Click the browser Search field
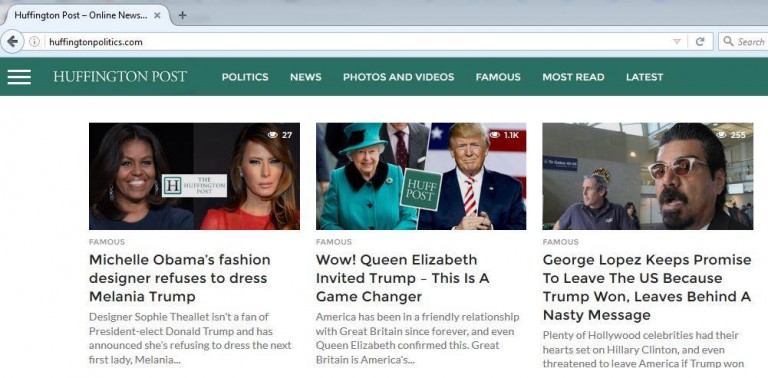This screenshot has height=378, width=768. pyautogui.click(x=743, y=42)
